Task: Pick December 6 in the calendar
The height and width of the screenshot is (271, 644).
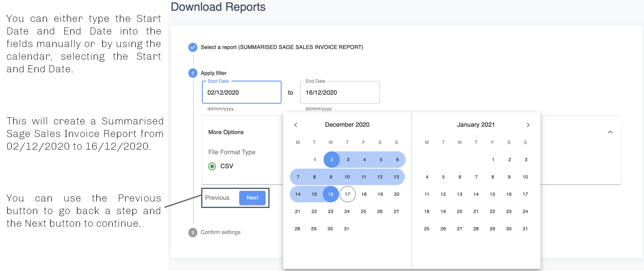Action: point(397,160)
